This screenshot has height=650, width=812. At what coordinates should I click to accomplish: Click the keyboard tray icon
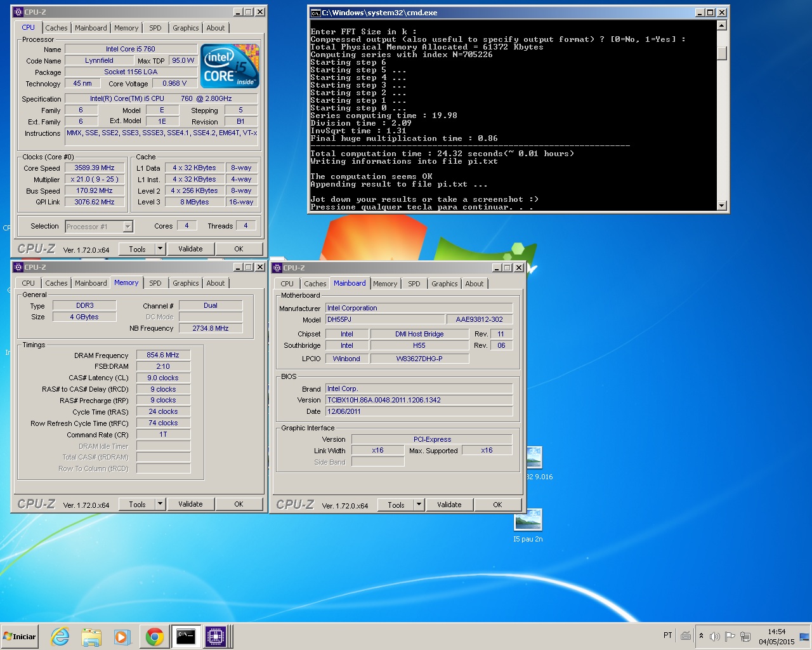(x=686, y=635)
